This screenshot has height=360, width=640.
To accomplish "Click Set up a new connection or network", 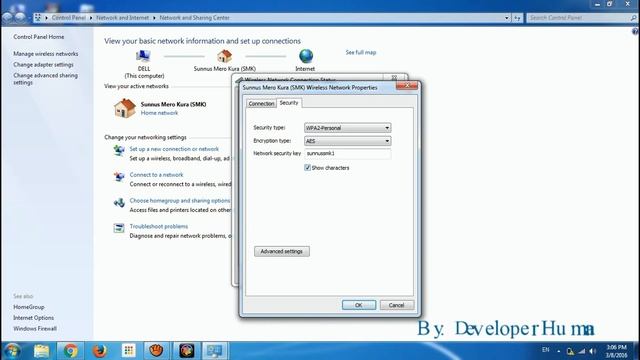I will 174,149.
